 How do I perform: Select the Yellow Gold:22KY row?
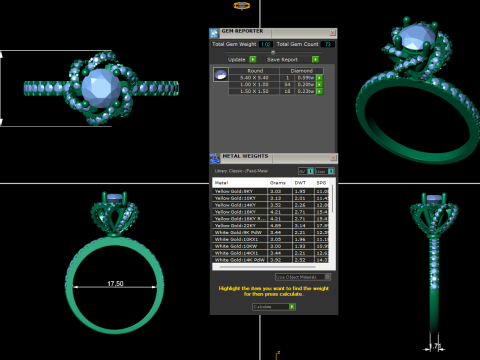(x=270, y=225)
